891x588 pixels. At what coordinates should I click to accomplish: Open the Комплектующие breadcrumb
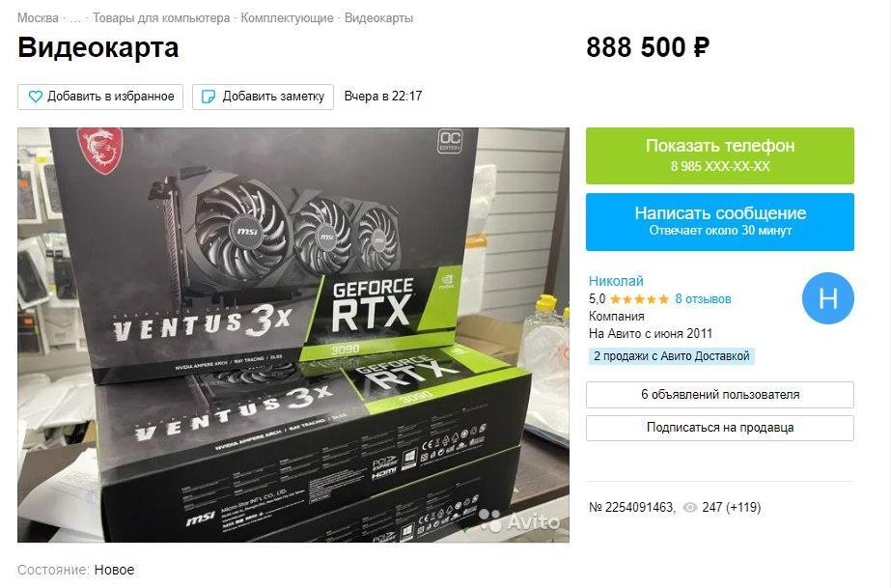click(287, 17)
